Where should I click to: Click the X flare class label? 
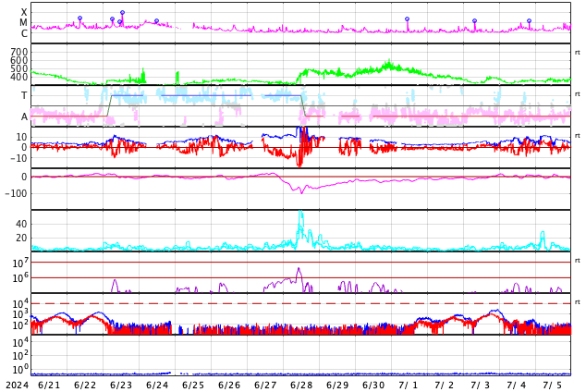(x=24, y=12)
